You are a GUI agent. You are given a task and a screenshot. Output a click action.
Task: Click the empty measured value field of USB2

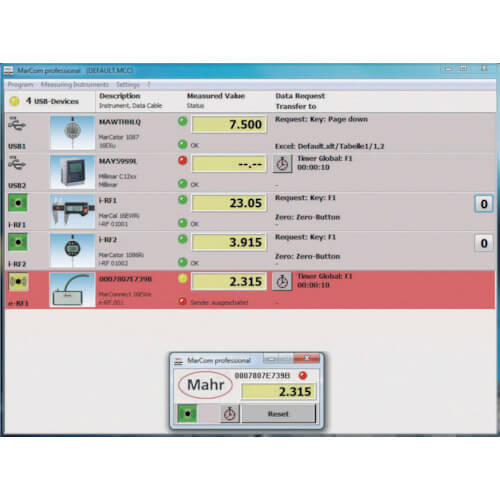click(229, 164)
